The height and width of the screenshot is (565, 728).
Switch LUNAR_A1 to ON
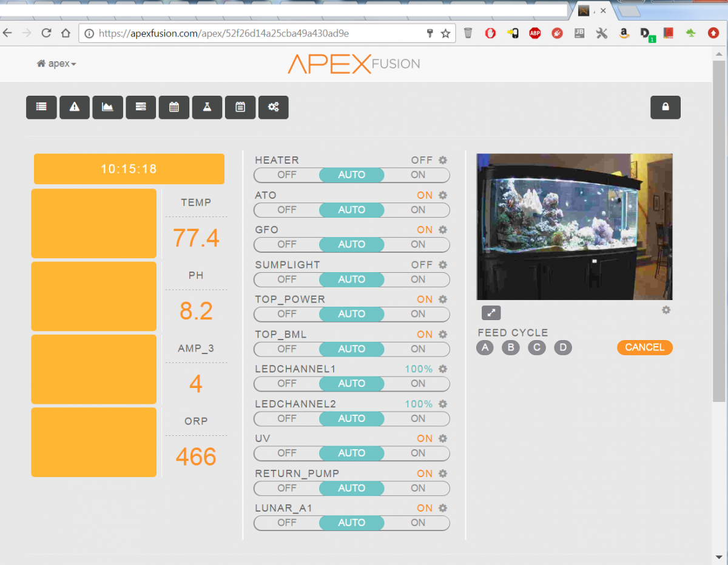[418, 523]
